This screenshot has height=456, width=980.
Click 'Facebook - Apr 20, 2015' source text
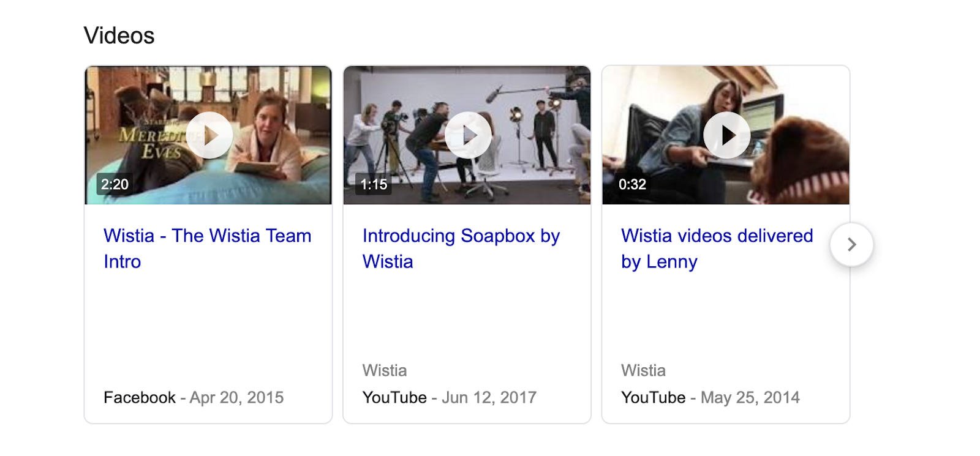(x=194, y=398)
